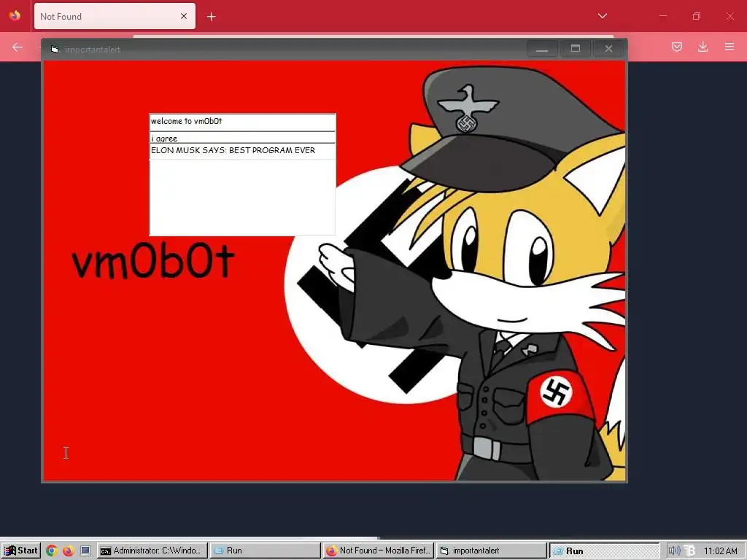Expand the list all tabs chevron
Screen dimensions: 747x560
[602, 16]
